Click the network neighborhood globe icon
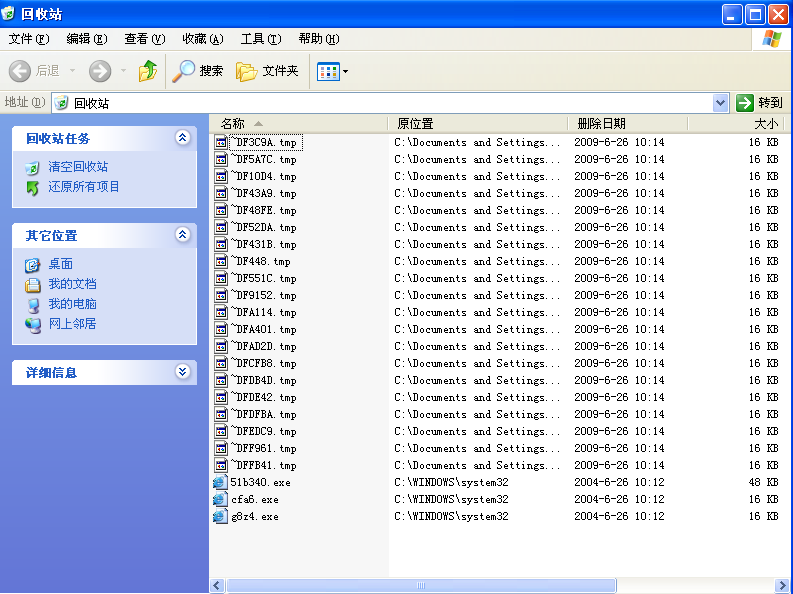The height and width of the screenshot is (594, 793). click(33, 325)
